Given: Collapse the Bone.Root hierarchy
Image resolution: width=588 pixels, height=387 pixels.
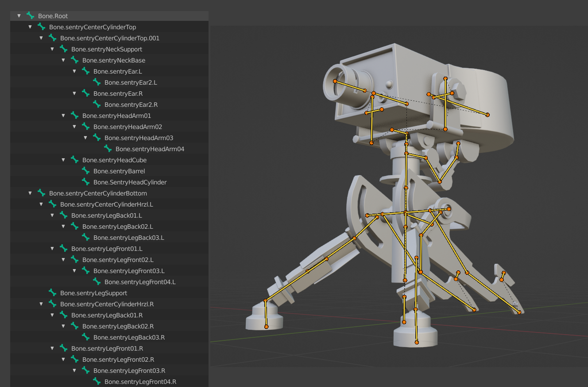Looking at the screenshot, I should click(x=19, y=16).
